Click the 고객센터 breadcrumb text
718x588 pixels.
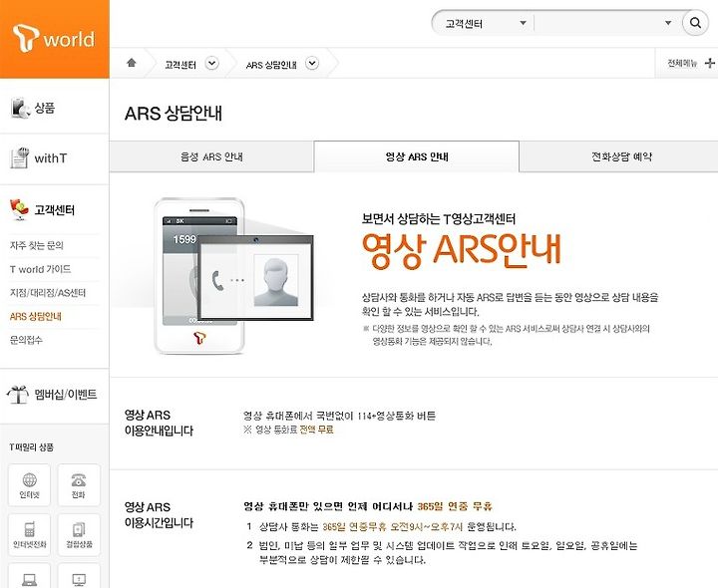click(180, 65)
